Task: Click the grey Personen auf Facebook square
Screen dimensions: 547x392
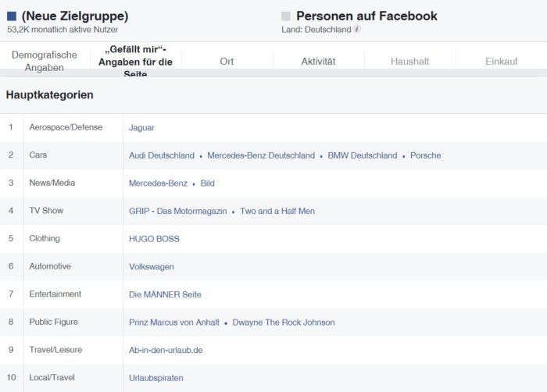Action: coord(286,16)
